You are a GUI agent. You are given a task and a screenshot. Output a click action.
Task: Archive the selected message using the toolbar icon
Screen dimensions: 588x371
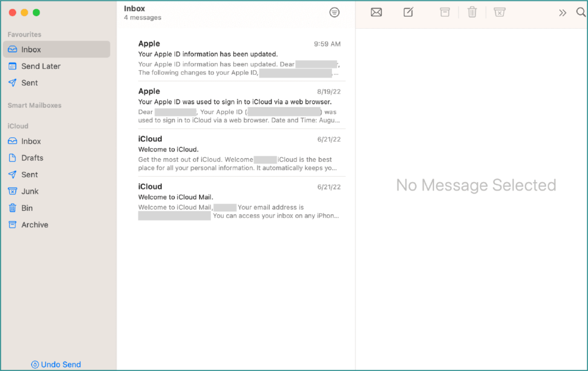click(x=444, y=11)
